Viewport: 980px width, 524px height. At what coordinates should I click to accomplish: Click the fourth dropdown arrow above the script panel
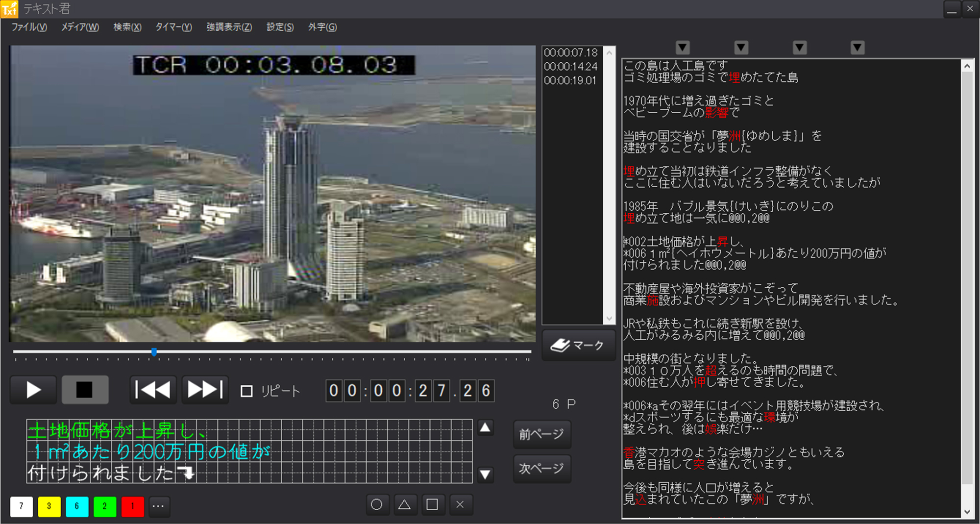857,48
